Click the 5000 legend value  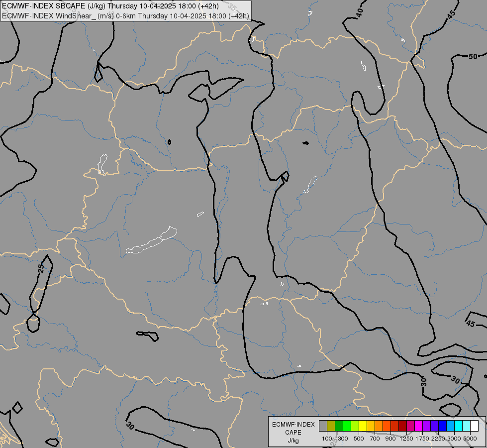tap(470, 439)
